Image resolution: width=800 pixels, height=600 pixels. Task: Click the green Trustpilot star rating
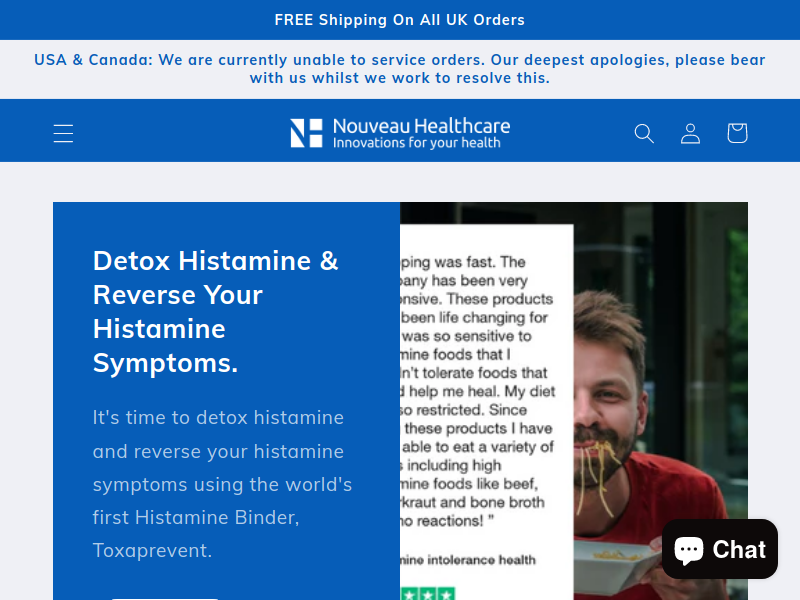coord(428,594)
